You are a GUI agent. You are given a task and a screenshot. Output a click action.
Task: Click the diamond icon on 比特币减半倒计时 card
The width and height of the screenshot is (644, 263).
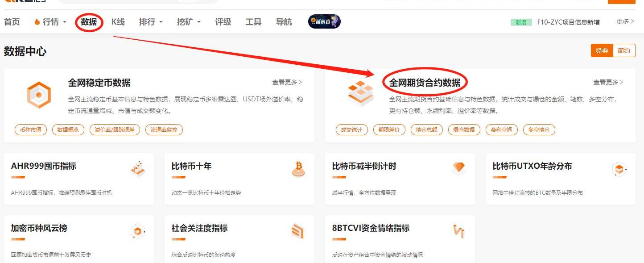458,168
